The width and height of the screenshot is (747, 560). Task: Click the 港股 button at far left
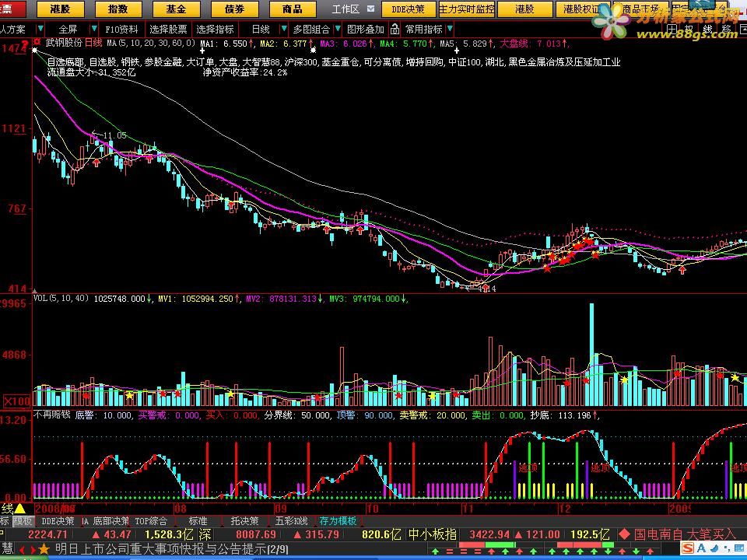tap(60, 9)
